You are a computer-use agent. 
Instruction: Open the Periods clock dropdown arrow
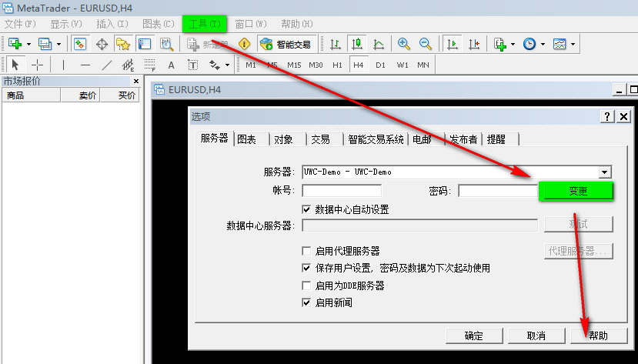(x=543, y=44)
